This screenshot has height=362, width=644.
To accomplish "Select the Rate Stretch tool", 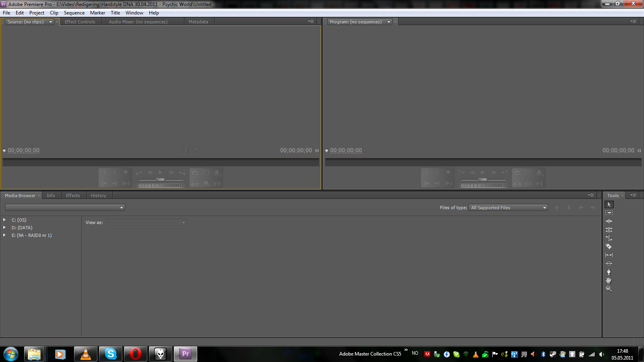I will (609, 238).
